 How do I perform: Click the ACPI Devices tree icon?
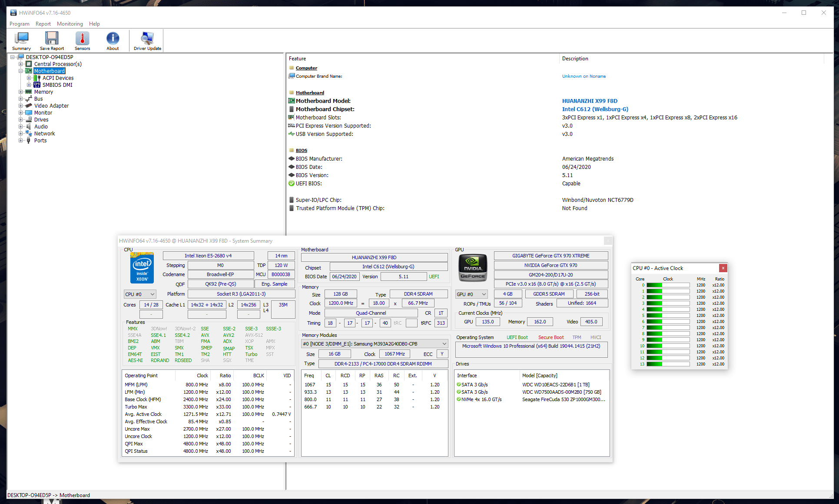tap(37, 78)
